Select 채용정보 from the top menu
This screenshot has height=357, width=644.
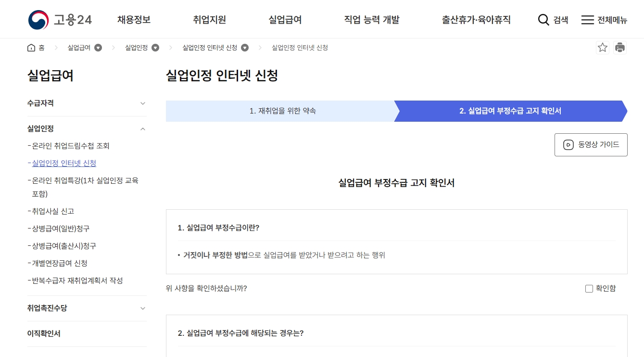coord(133,19)
